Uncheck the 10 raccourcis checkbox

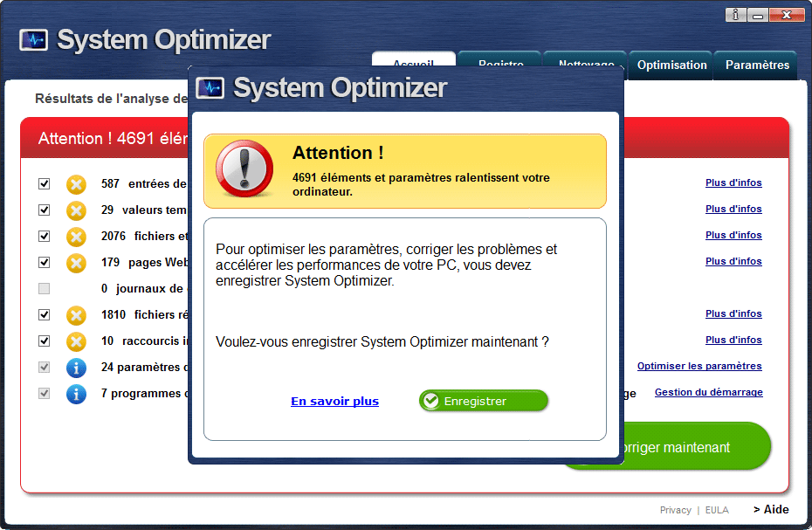click(x=44, y=341)
